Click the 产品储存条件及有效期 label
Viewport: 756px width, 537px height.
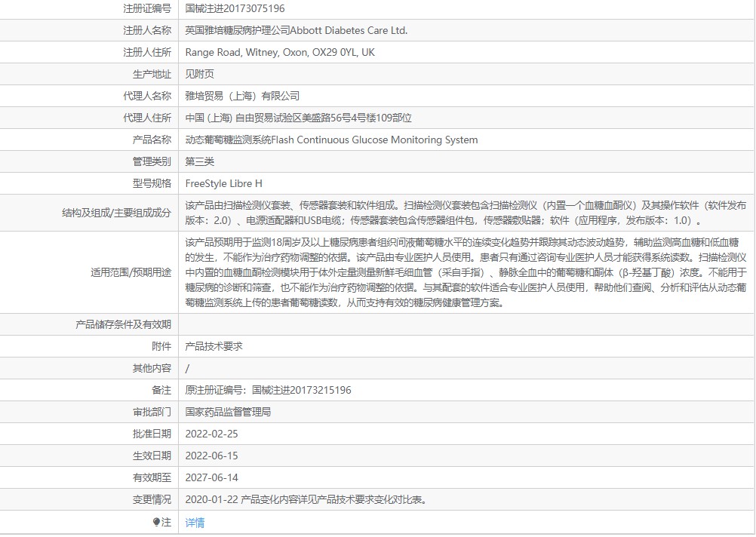[124, 324]
